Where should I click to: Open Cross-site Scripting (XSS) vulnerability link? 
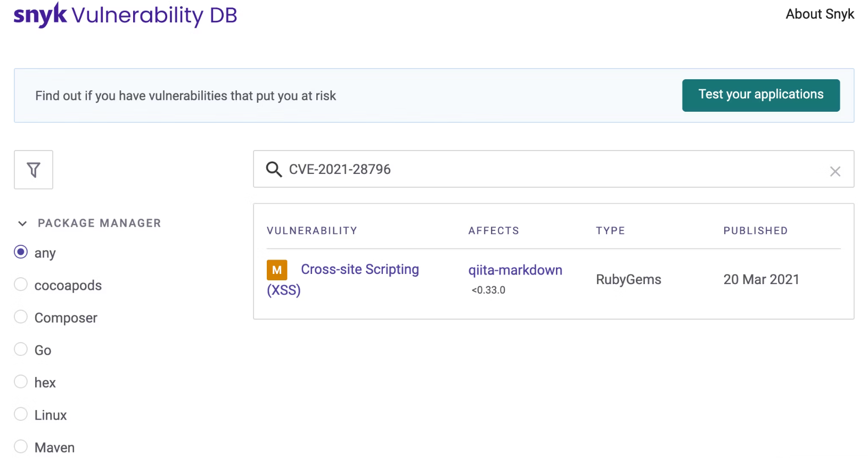tap(343, 279)
